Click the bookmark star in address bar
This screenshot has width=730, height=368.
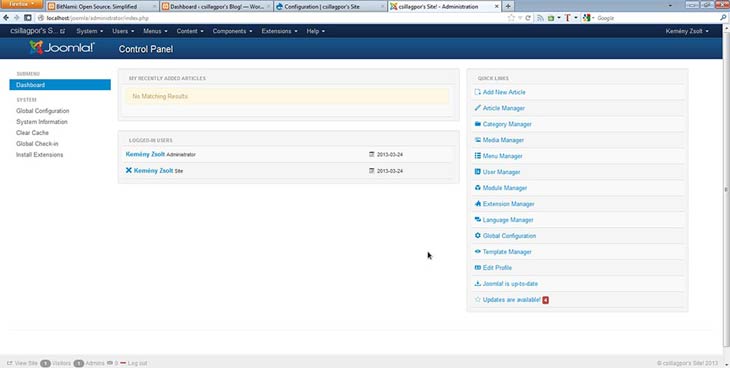pyautogui.click(x=511, y=18)
